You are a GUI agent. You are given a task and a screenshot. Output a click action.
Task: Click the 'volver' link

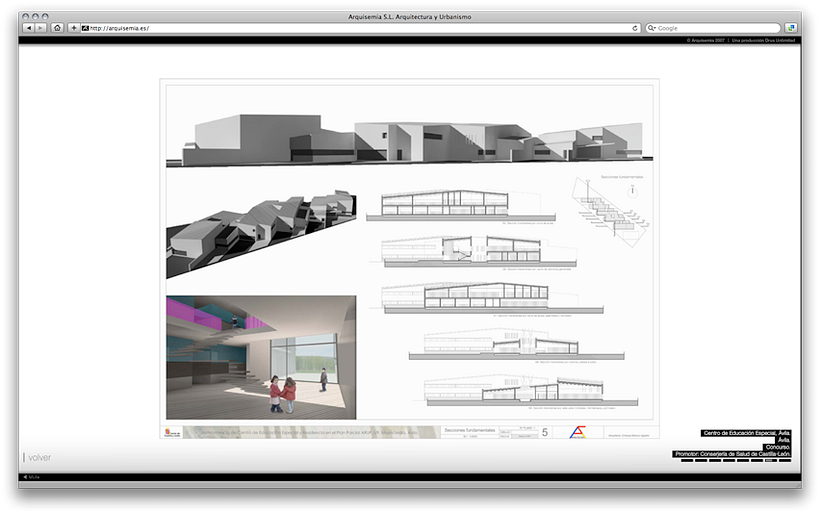pos(39,458)
